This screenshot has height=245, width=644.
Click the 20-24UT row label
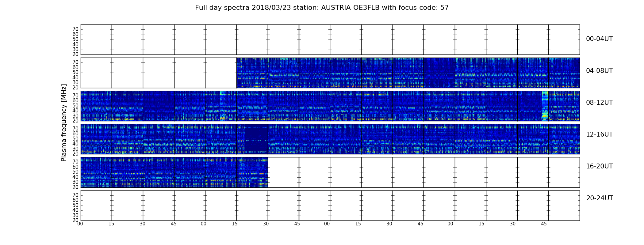tap(600, 198)
